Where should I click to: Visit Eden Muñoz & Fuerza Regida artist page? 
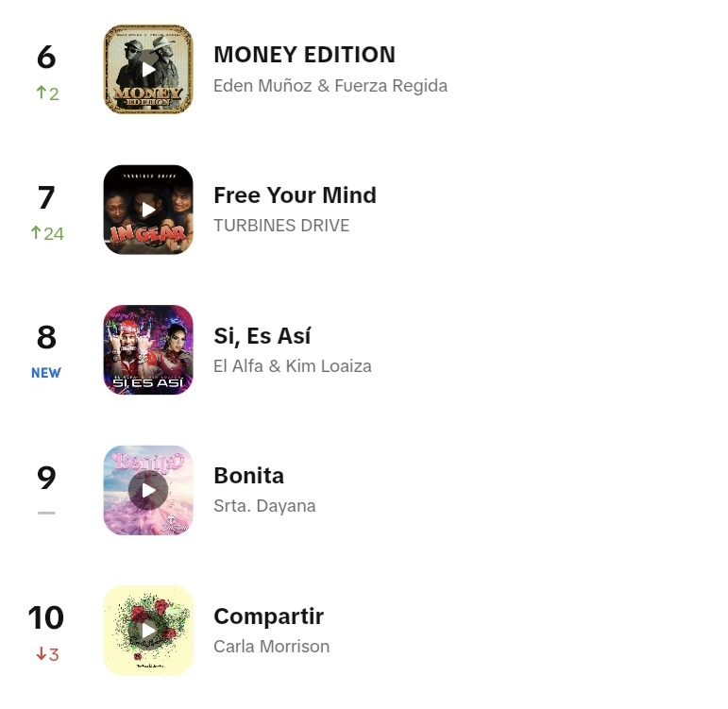click(330, 86)
